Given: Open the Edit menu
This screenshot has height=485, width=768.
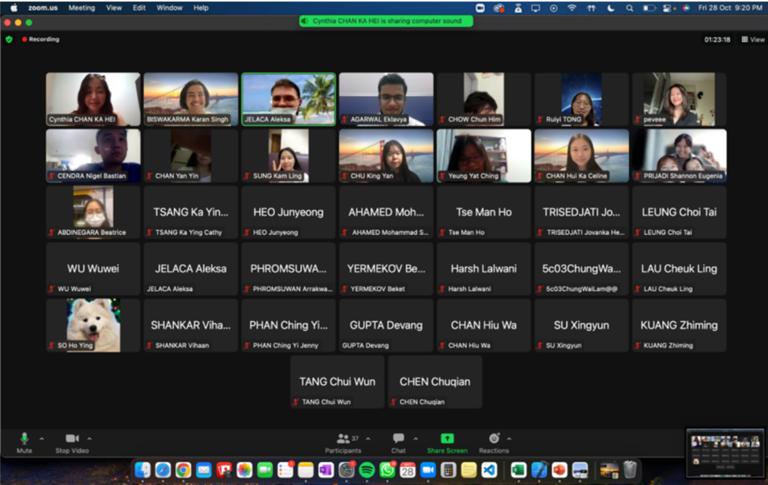Looking at the screenshot, I should point(139,8).
